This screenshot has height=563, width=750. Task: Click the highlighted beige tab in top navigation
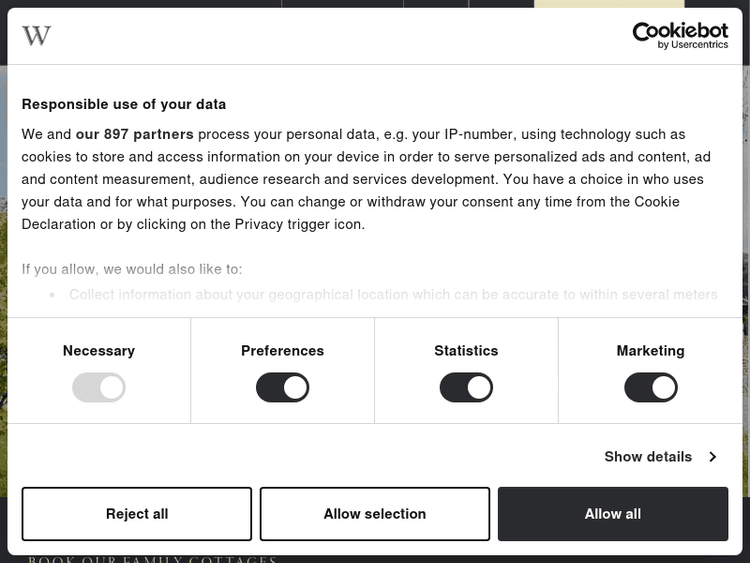609,4
